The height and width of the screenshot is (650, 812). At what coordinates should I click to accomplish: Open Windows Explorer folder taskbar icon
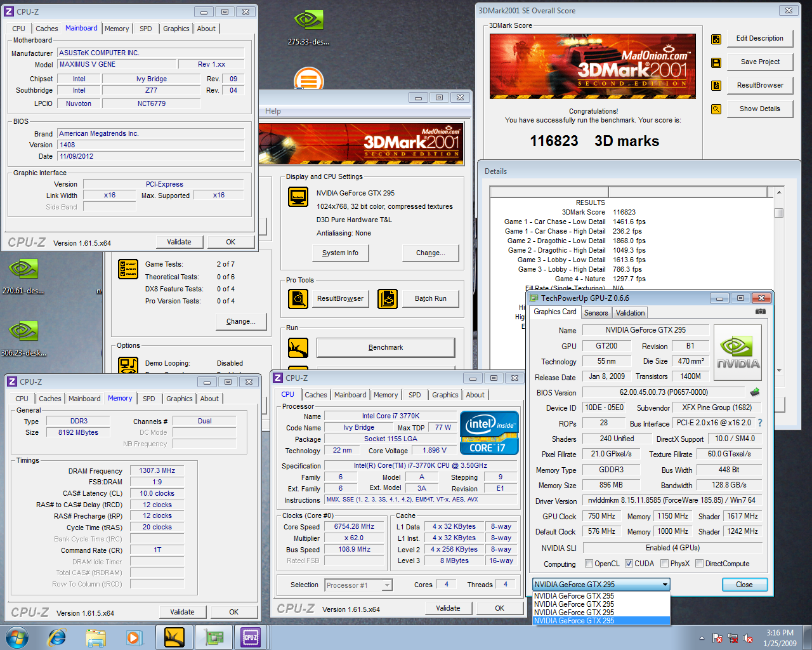pos(96,637)
